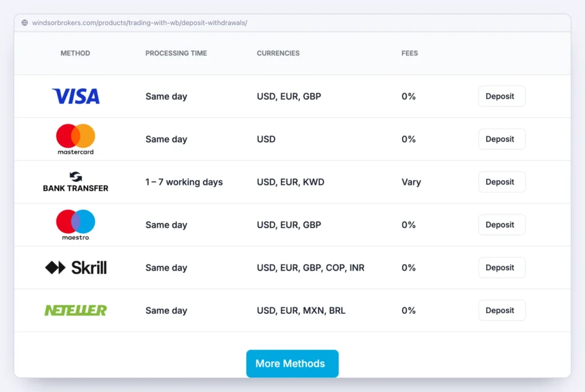
Task: Click the globe icon in the address bar
Action: coord(25,23)
